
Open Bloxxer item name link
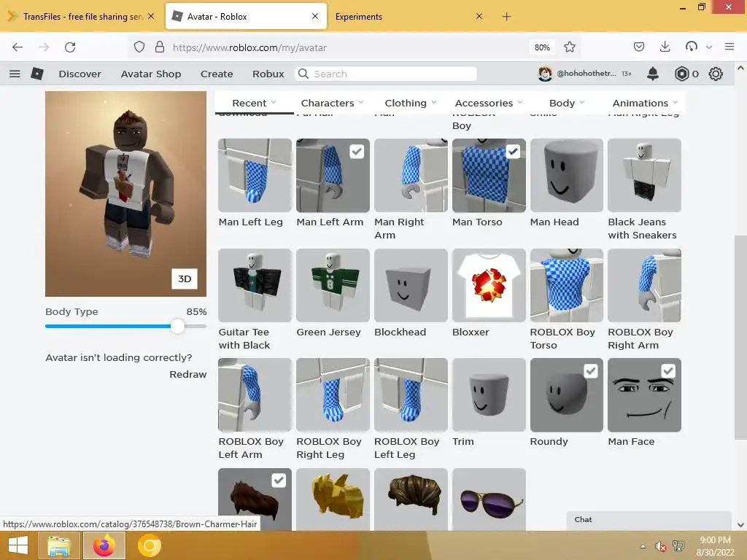(471, 332)
